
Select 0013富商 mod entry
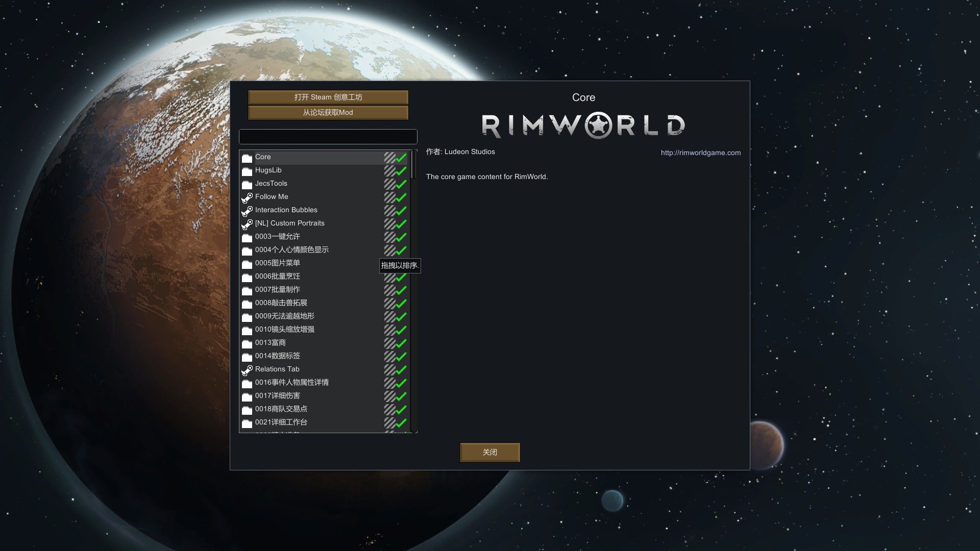(325, 343)
